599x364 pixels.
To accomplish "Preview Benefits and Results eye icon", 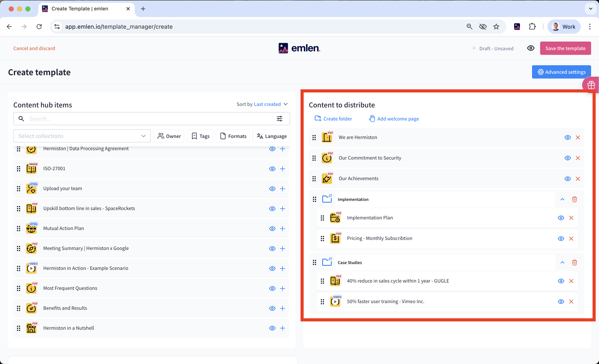I will coord(272,308).
